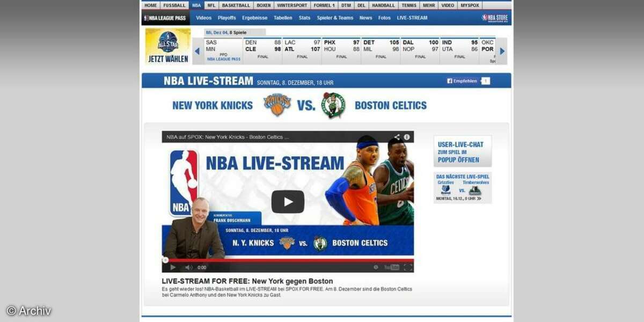The height and width of the screenshot is (322, 644).
Task: Select the NBA tab
Action: 196,5
